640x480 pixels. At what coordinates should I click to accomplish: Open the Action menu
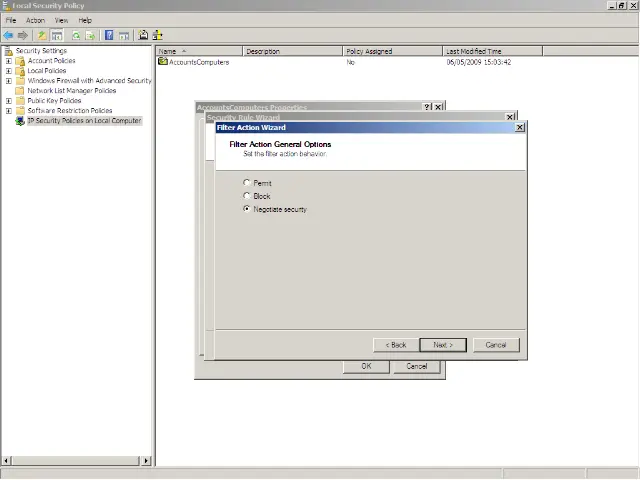35,20
